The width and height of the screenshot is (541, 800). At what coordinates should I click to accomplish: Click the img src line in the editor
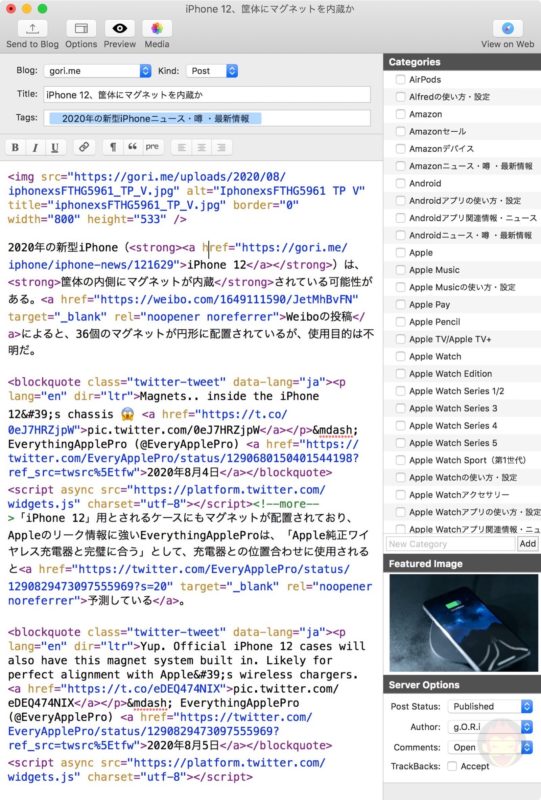[x=147, y=177]
